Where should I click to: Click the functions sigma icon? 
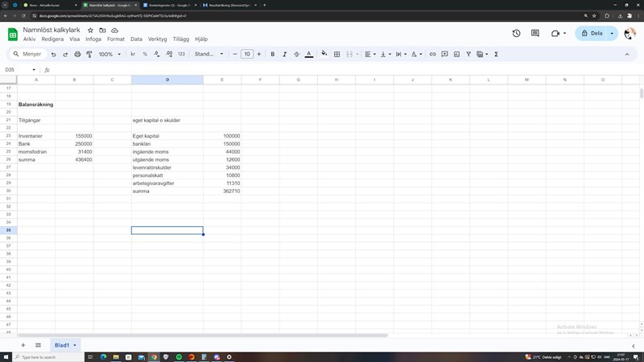point(496,55)
